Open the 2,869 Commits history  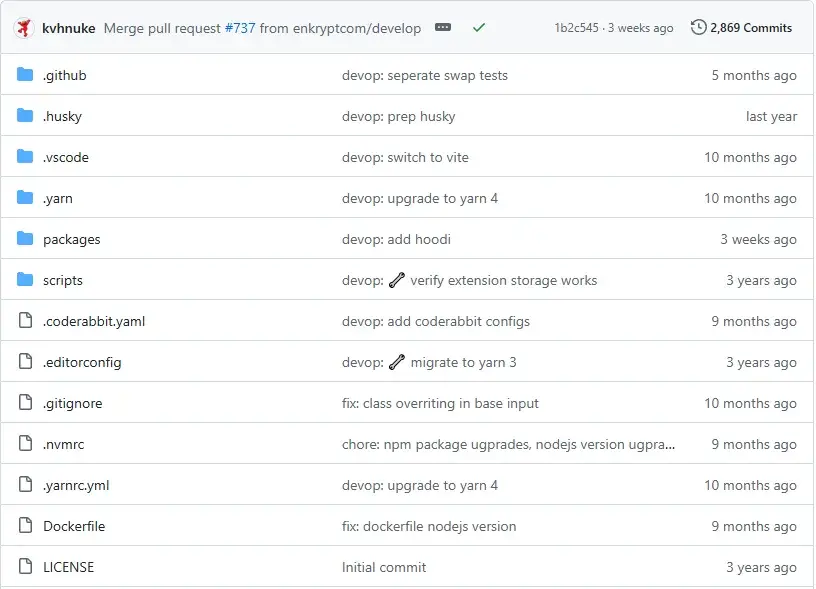[741, 28]
